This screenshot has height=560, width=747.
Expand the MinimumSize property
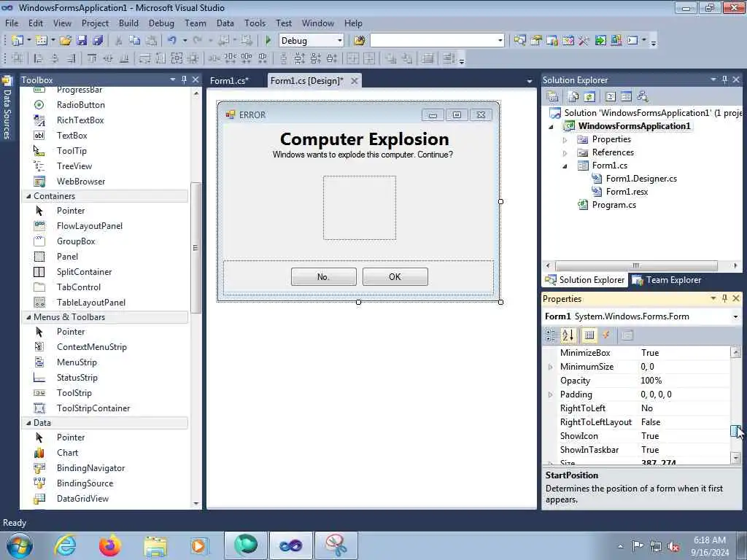[550, 367]
